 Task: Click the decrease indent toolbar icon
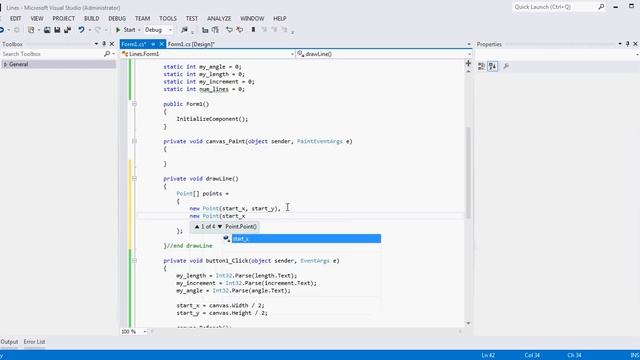click(205, 30)
